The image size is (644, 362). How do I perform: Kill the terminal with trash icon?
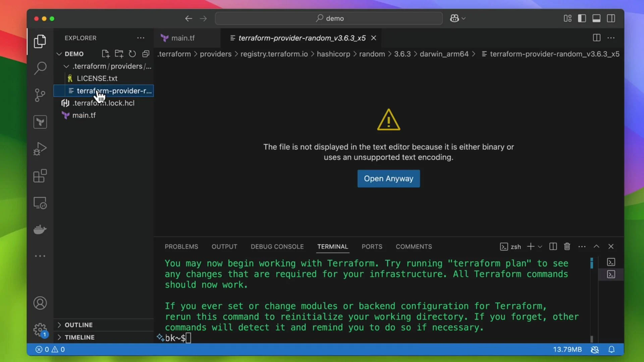coord(567,247)
